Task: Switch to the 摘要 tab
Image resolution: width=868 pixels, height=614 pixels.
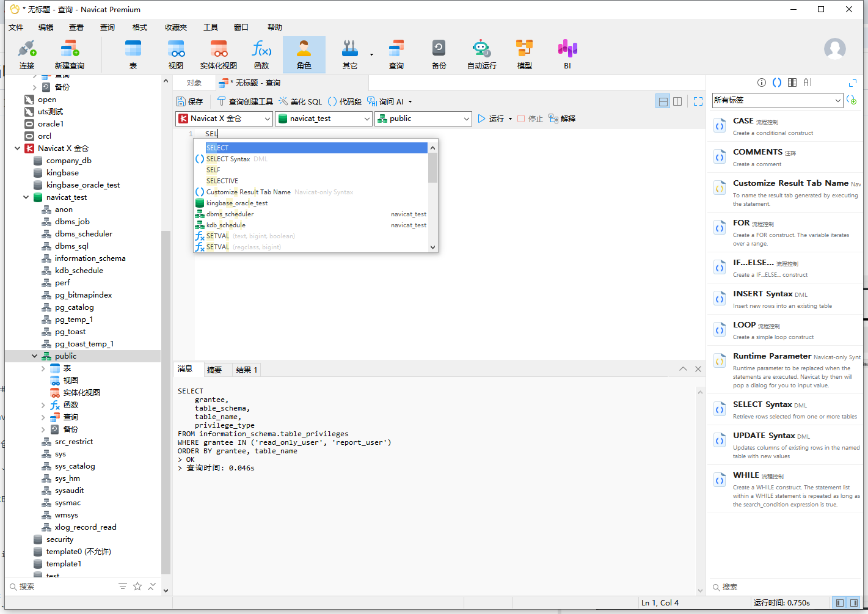Action: (214, 370)
